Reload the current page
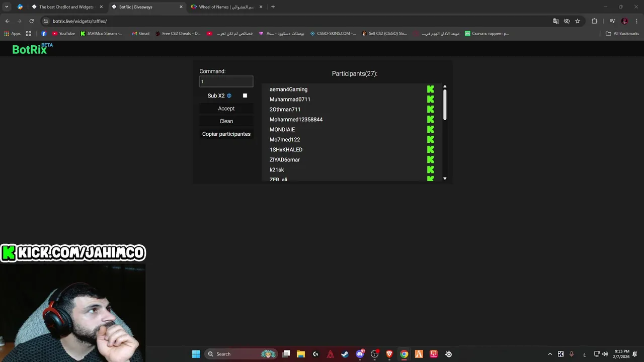644x362 pixels. coord(31,21)
